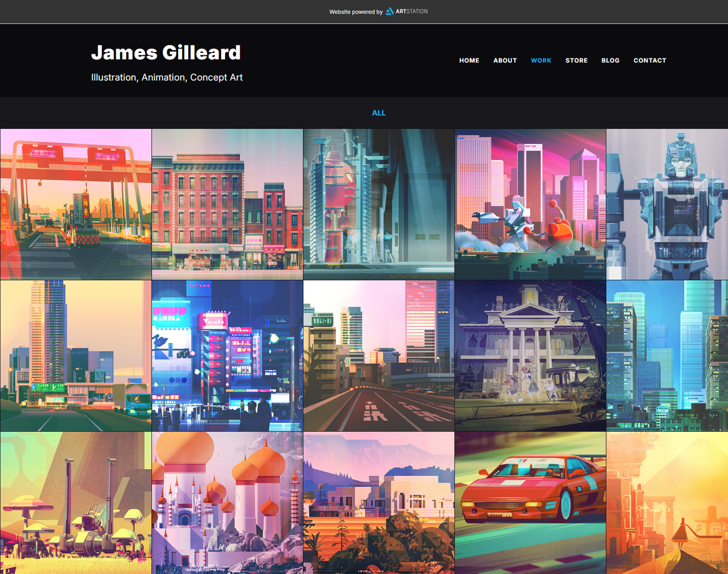Open the teal sci-fi tower artwork
This screenshot has height=574, width=728.
(x=378, y=204)
